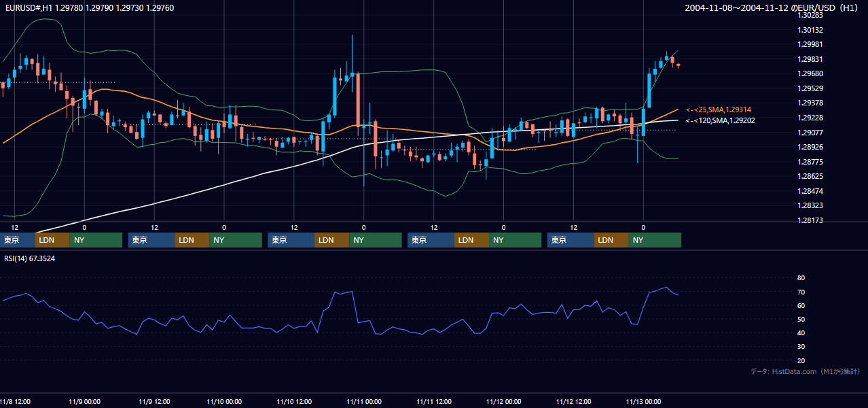
Task: Click price axis value 1.28775
Action: pyautogui.click(x=810, y=162)
